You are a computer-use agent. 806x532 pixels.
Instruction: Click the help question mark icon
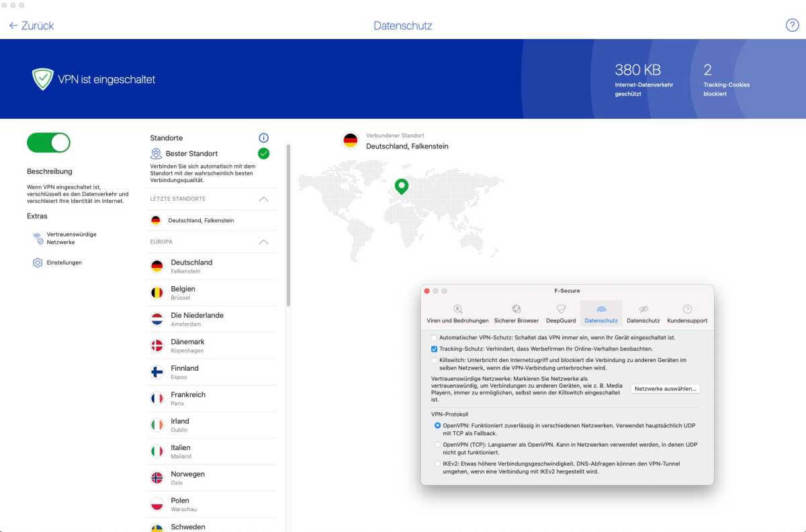792,26
